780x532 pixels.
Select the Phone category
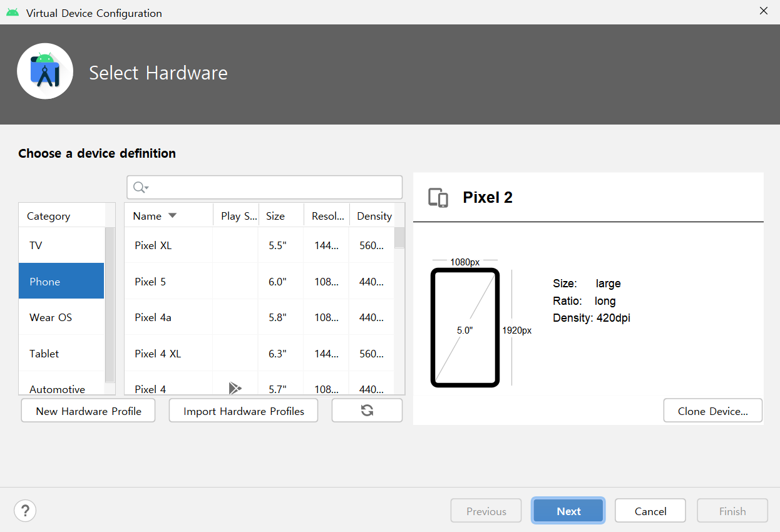coord(61,281)
